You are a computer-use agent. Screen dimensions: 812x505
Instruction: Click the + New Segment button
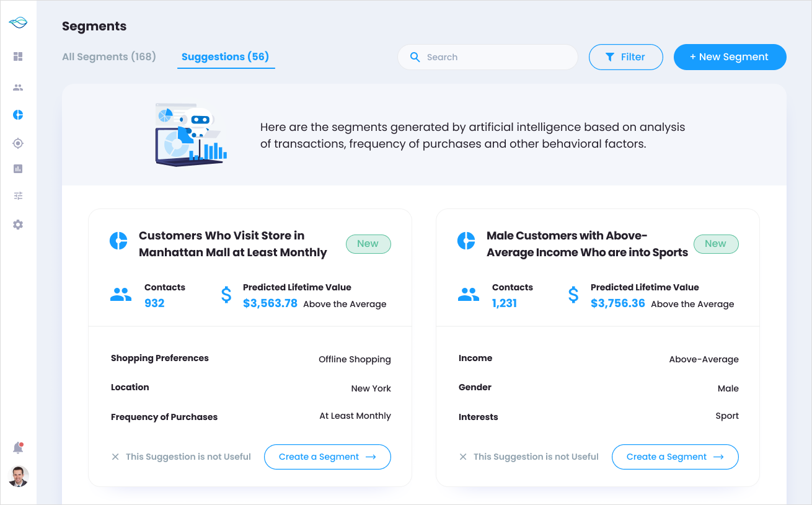pos(730,57)
